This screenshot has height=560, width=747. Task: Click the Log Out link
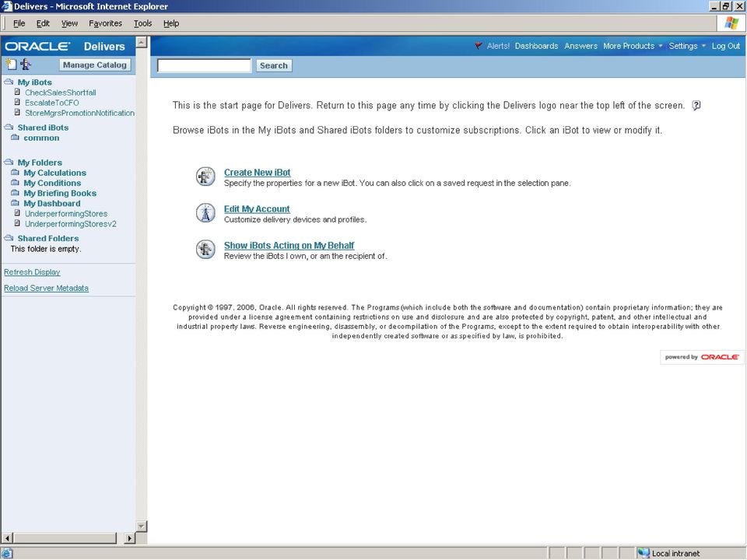pyautogui.click(x=725, y=46)
